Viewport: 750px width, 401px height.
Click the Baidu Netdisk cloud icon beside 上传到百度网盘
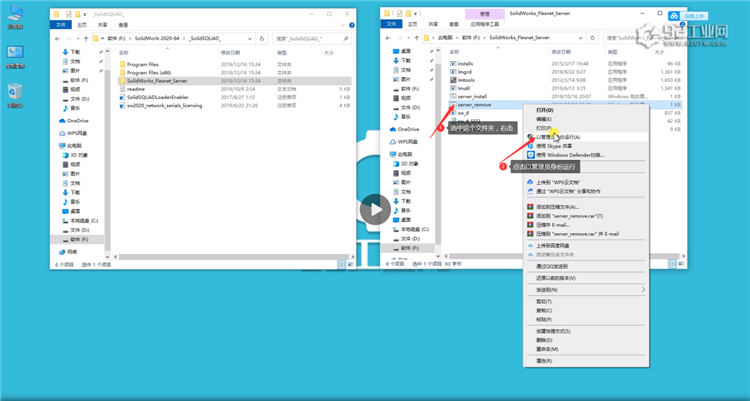point(530,245)
